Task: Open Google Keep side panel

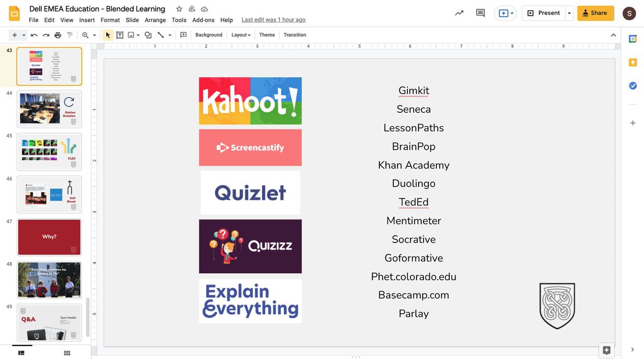Action: point(633,62)
